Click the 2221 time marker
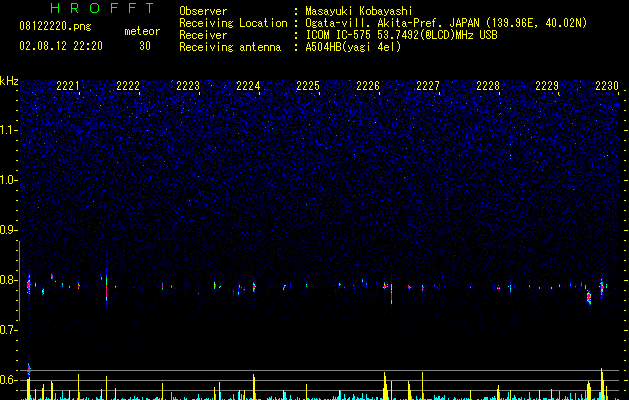The width and height of the screenshot is (629, 400). [68, 86]
